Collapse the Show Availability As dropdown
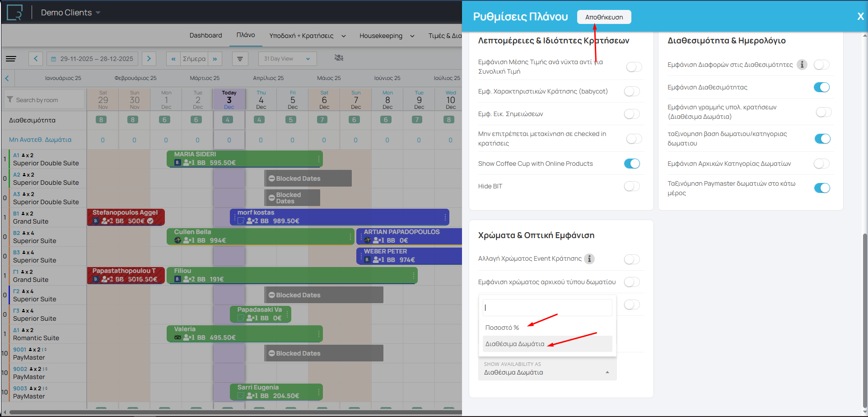This screenshot has width=868, height=417. [607, 372]
